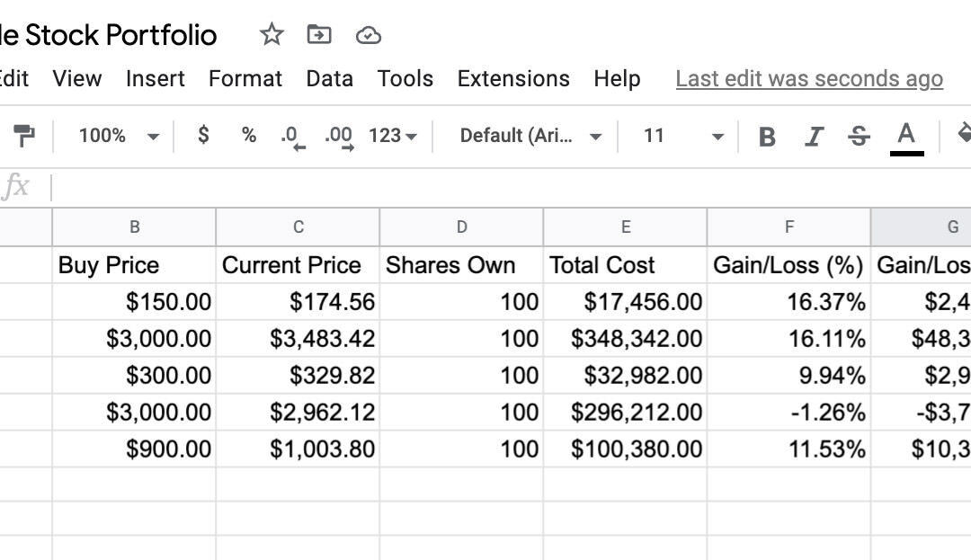
Task: Open the 'Last edit was seconds ago' link
Action: [808, 79]
